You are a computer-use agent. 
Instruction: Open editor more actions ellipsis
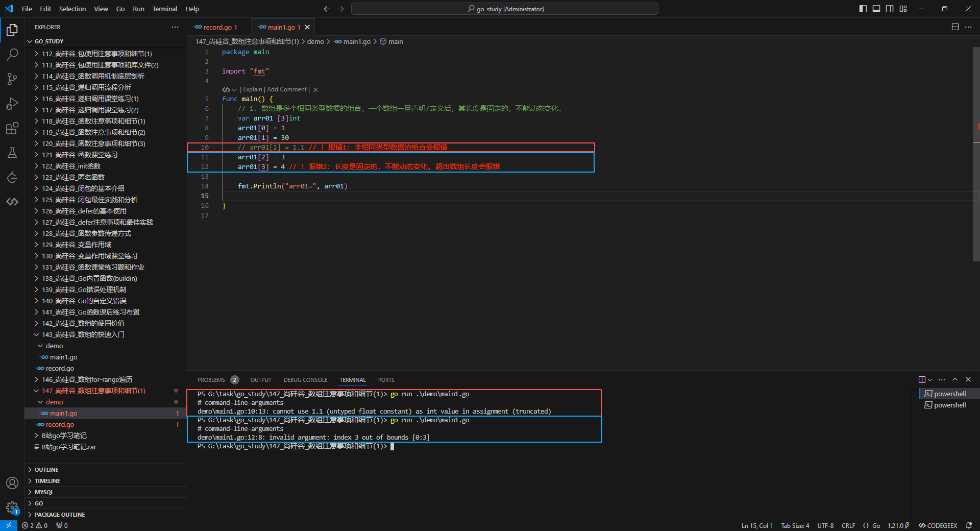968,27
